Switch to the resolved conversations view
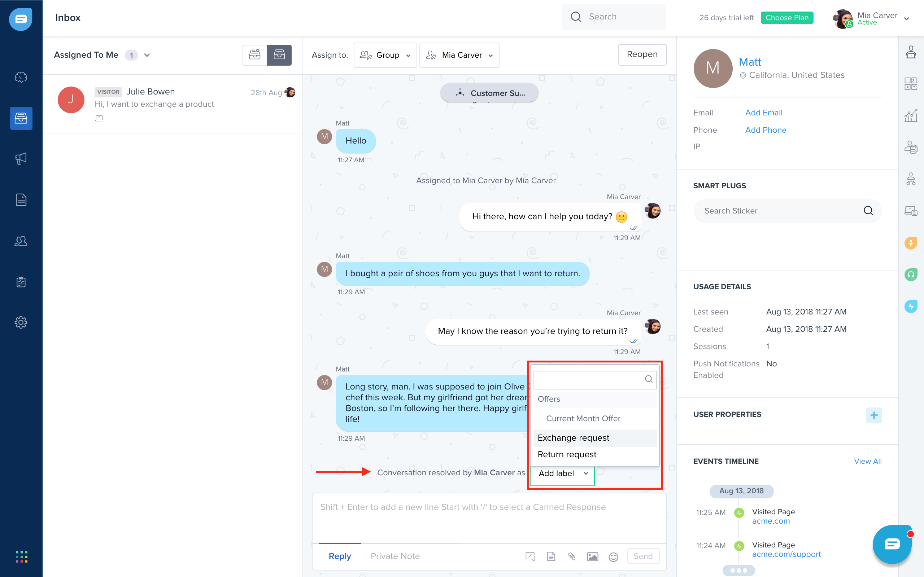The image size is (924, 577). [x=280, y=55]
